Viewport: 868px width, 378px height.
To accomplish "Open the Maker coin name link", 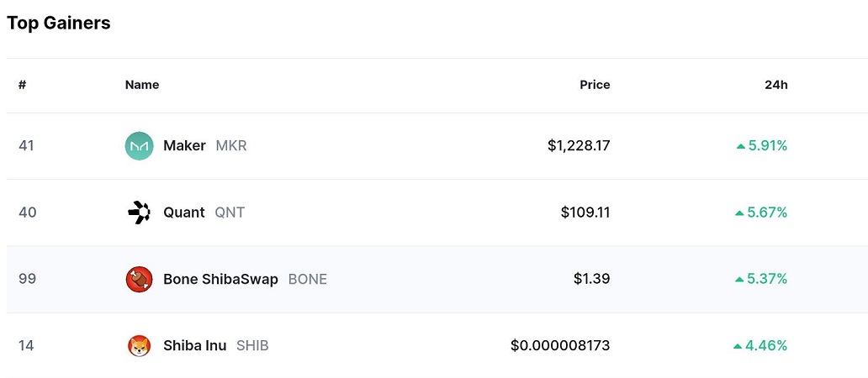I will (x=184, y=146).
